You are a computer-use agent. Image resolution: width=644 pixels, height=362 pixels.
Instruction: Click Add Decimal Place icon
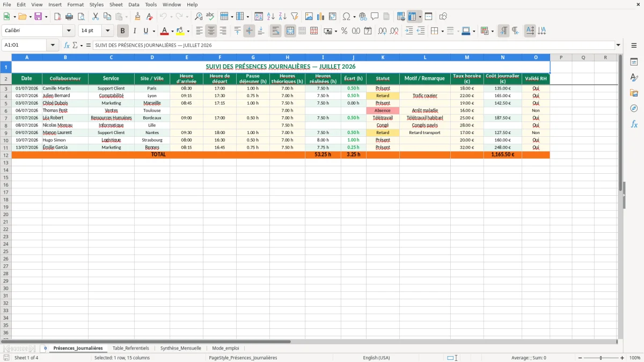383,31
